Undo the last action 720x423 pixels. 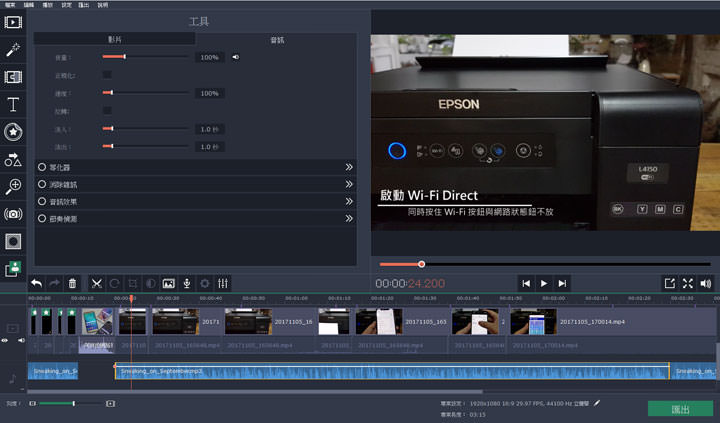click(37, 283)
